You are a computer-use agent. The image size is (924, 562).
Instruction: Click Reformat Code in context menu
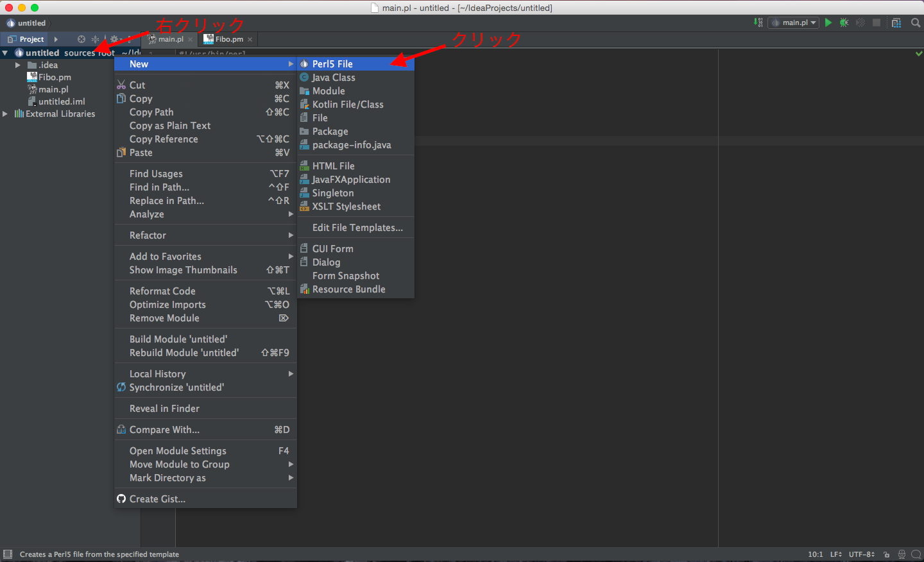205,291
